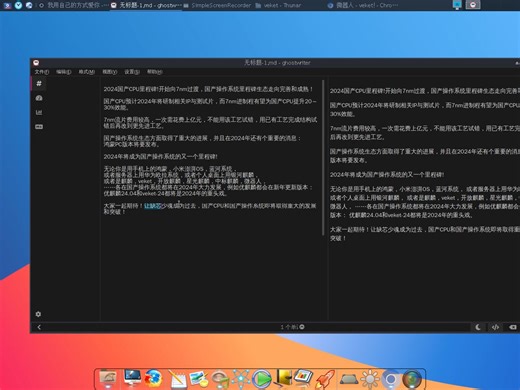This screenshot has height=390, width=520.
Task: Open the 编辑 (Edit) menu
Action: (63, 72)
